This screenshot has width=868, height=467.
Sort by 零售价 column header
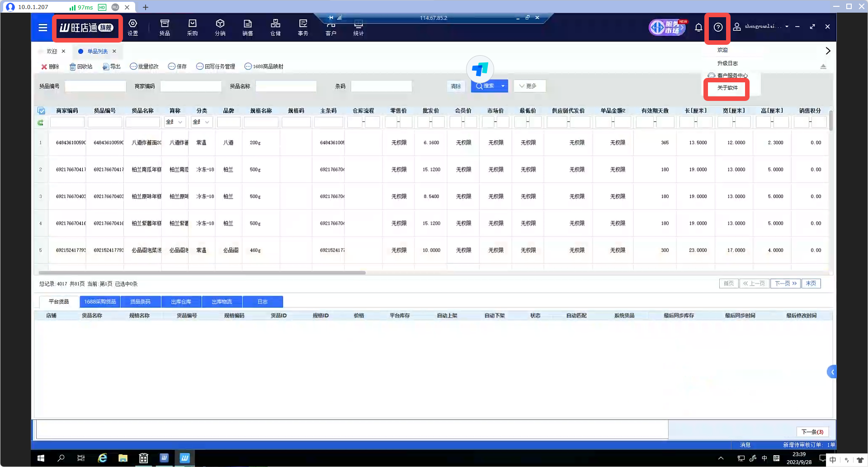point(398,110)
